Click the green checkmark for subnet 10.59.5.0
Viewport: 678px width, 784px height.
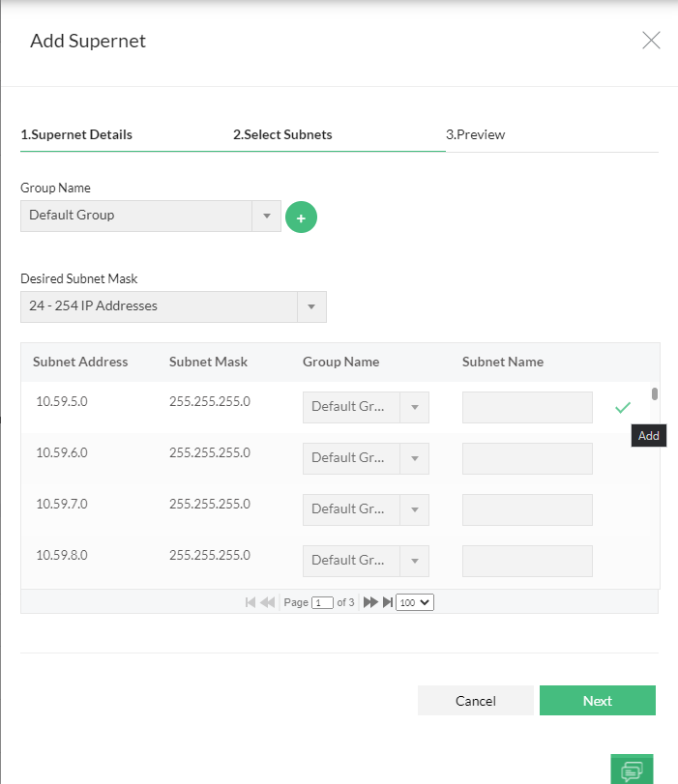point(622,408)
